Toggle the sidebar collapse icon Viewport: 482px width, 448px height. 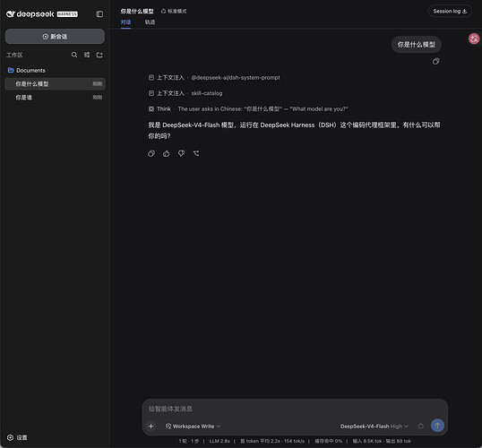pos(99,14)
